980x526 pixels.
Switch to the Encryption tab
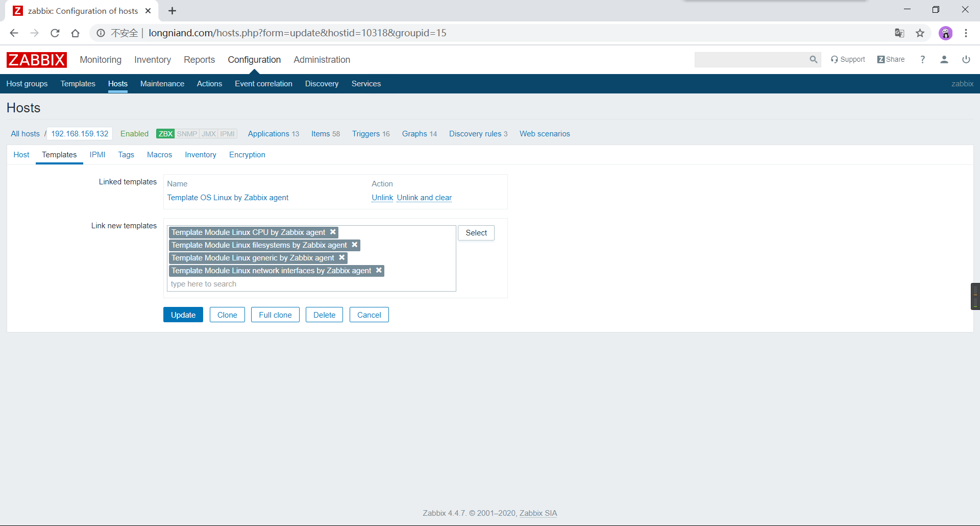coord(247,155)
